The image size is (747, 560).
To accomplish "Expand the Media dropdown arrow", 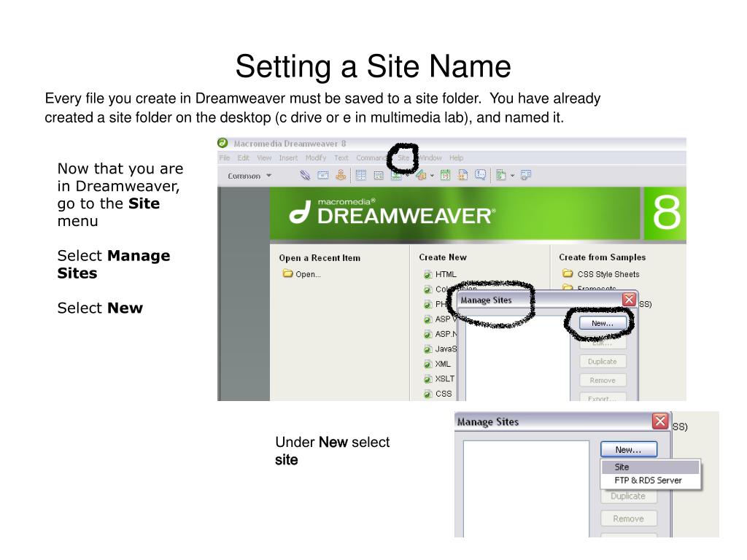I will [x=432, y=176].
